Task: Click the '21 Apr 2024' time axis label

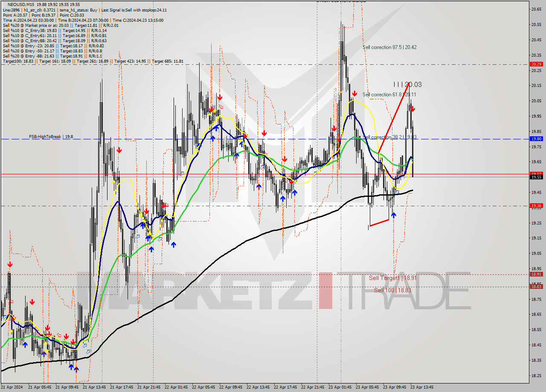Action: (x=12, y=387)
